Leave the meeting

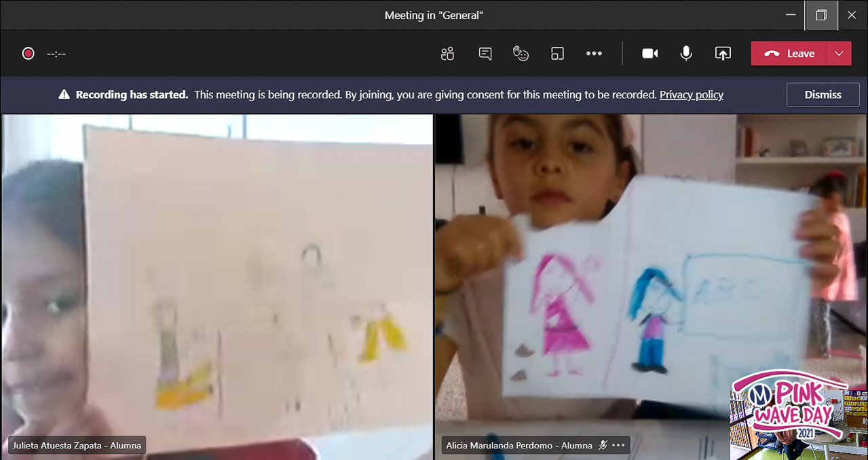789,54
